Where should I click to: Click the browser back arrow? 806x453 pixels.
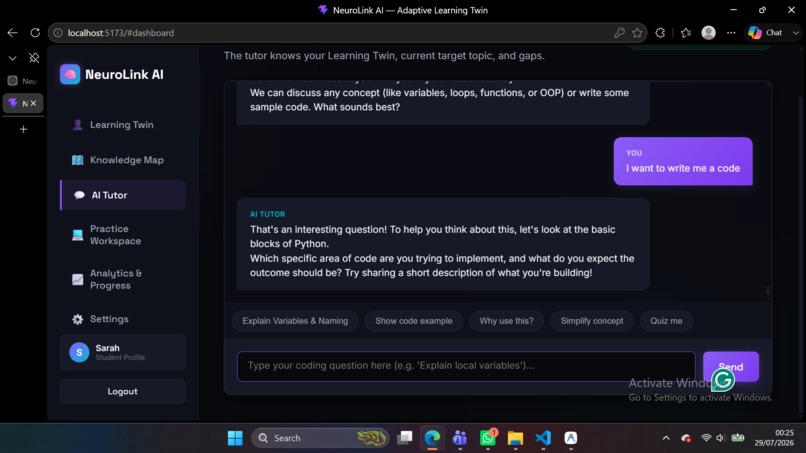[x=12, y=33]
